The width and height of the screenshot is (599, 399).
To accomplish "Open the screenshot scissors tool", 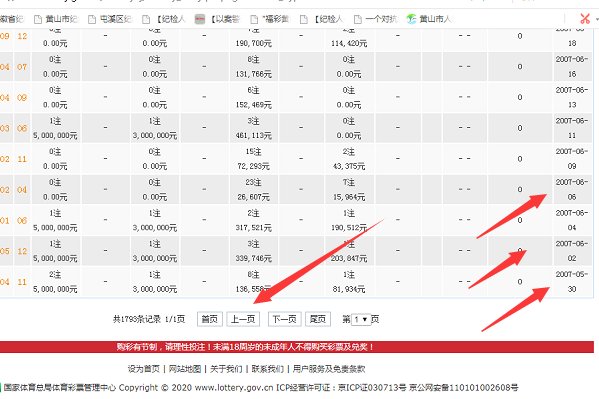I will point(585,18).
